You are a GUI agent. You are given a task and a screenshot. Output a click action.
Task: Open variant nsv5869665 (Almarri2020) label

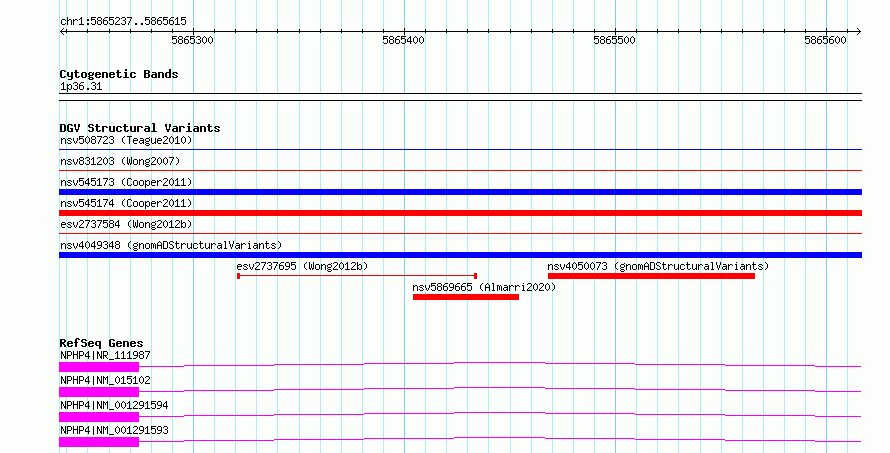pyautogui.click(x=484, y=287)
